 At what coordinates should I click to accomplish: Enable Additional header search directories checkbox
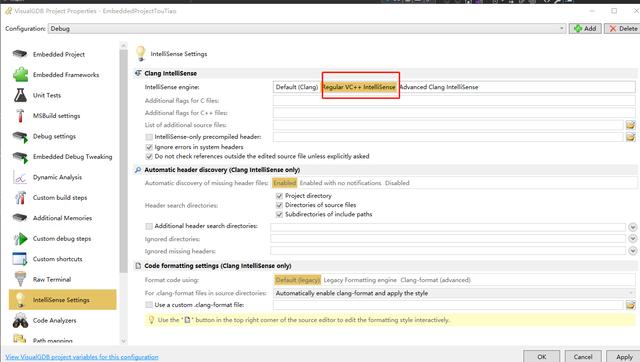(x=149, y=226)
